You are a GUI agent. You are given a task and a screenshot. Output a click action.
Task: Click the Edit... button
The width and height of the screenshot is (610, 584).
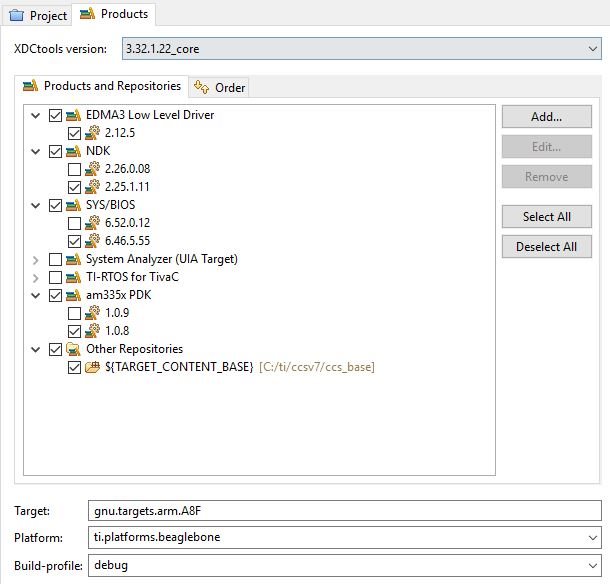pyautogui.click(x=547, y=147)
